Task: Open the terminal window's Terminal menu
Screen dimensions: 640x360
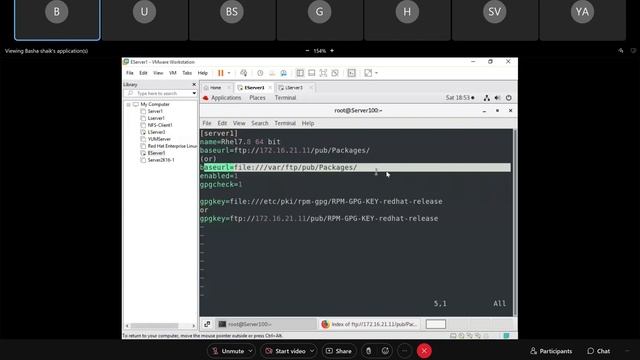Action: 285,123
